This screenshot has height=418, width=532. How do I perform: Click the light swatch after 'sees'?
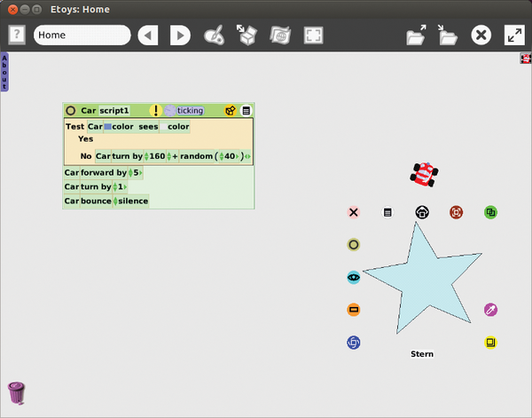[x=163, y=127]
